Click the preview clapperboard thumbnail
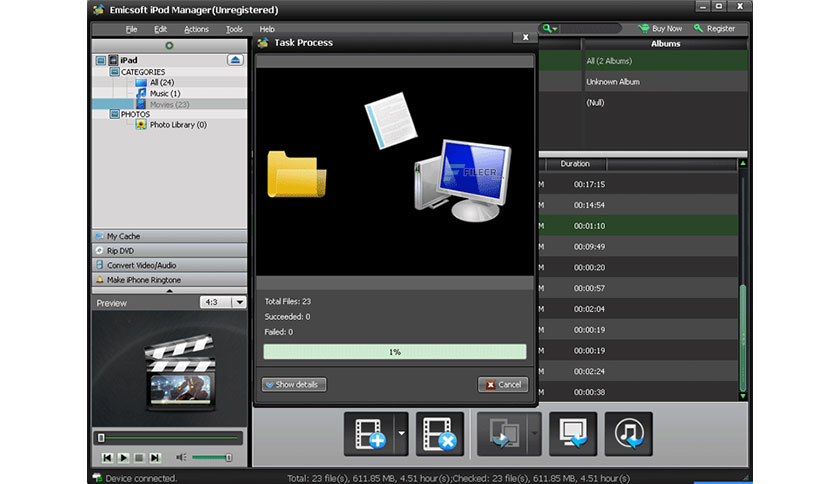The height and width of the screenshot is (484, 836). pyautogui.click(x=180, y=371)
